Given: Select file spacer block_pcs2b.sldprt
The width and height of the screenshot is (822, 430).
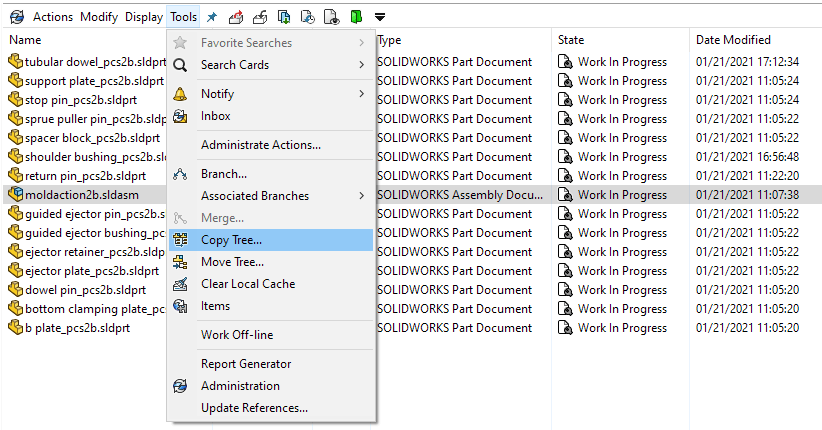Looking at the screenshot, I should click(x=92, y=138).
